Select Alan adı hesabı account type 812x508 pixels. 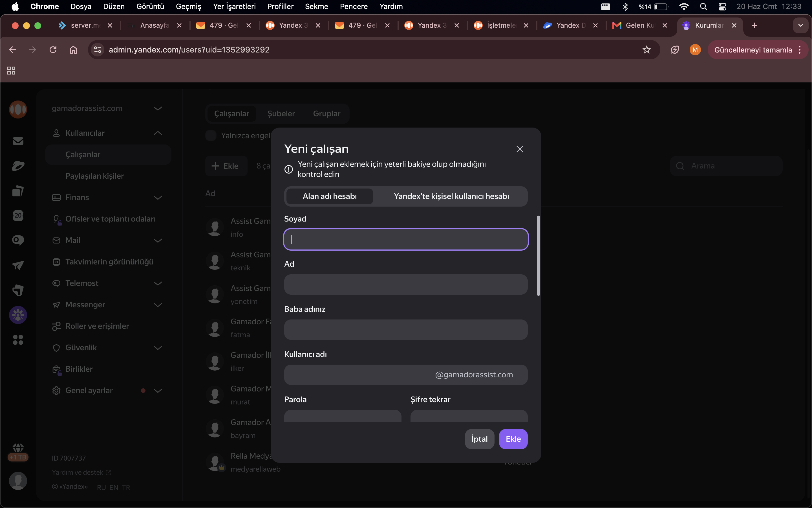click(330, 196)
